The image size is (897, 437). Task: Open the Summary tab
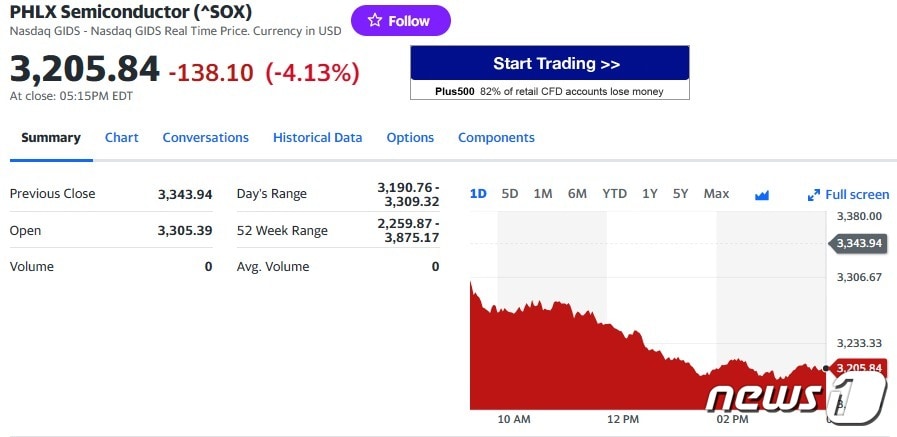point(51,138)
